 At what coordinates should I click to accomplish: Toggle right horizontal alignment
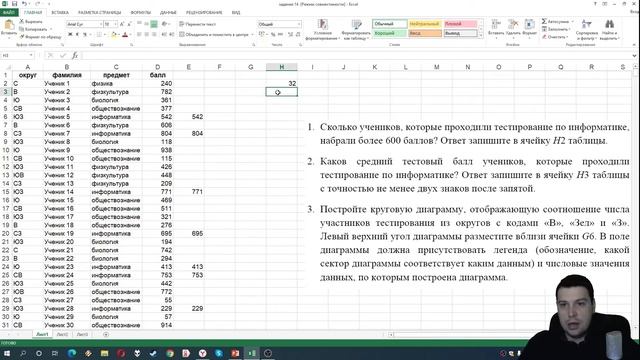(154, 35)
